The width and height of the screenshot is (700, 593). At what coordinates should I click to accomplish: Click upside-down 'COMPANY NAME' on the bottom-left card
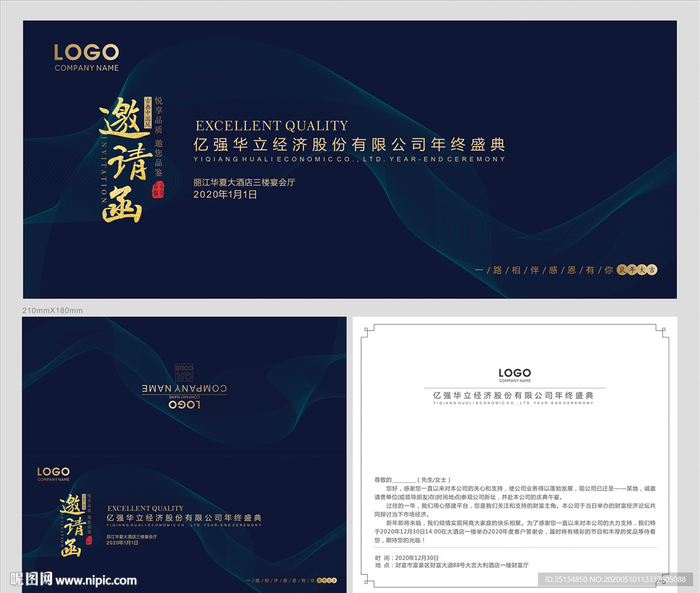[x=185, y=389]
